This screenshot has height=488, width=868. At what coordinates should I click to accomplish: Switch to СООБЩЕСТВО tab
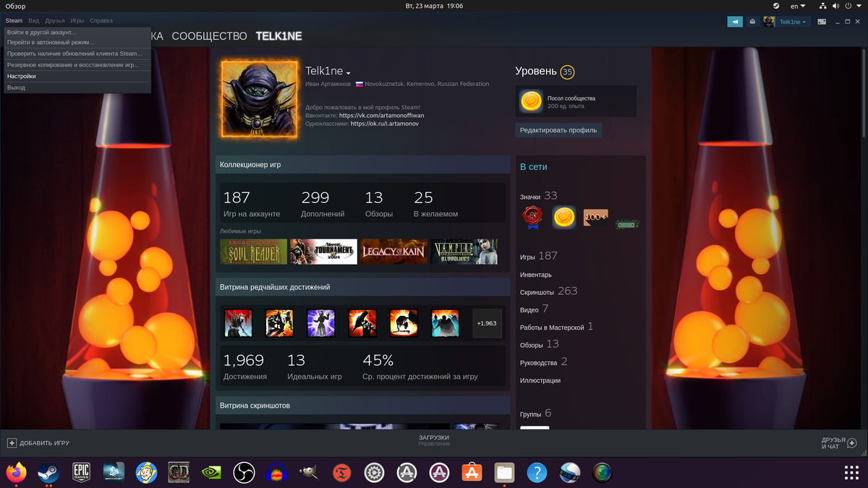209,36
